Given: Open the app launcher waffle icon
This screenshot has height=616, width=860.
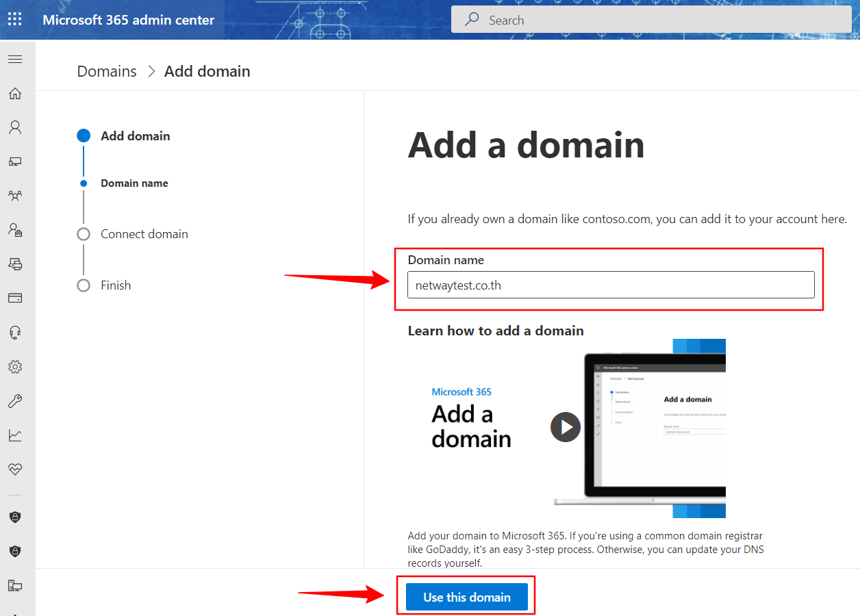Looking at the screenshot, I should tap(14, 19).
